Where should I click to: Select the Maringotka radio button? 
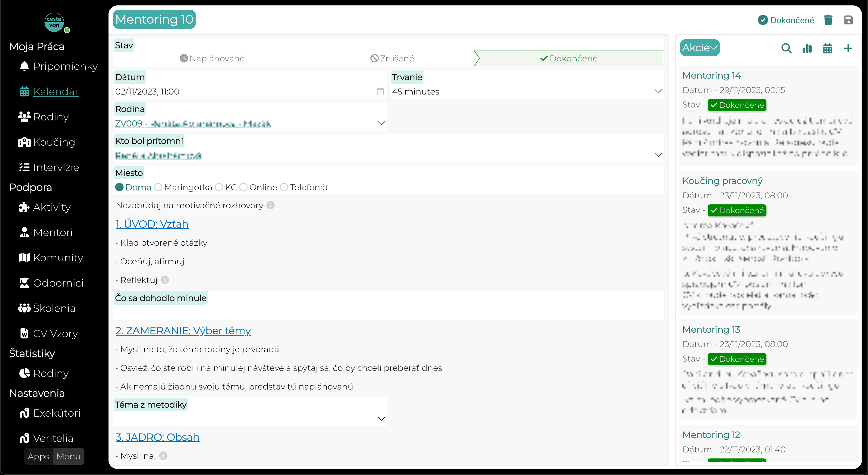point(158,187)
